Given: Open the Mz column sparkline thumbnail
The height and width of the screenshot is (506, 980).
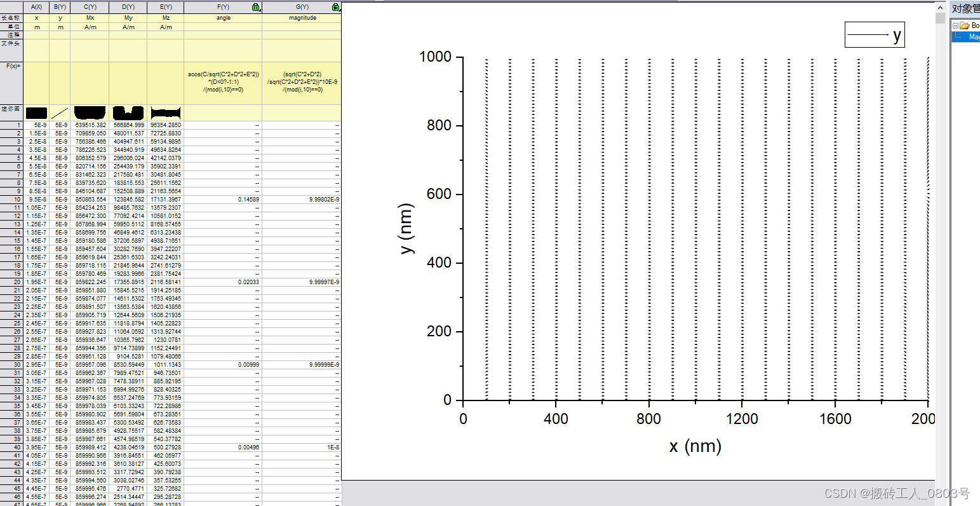Looking at the screenshot, I should pyautogui.click(x=166, y=113).
